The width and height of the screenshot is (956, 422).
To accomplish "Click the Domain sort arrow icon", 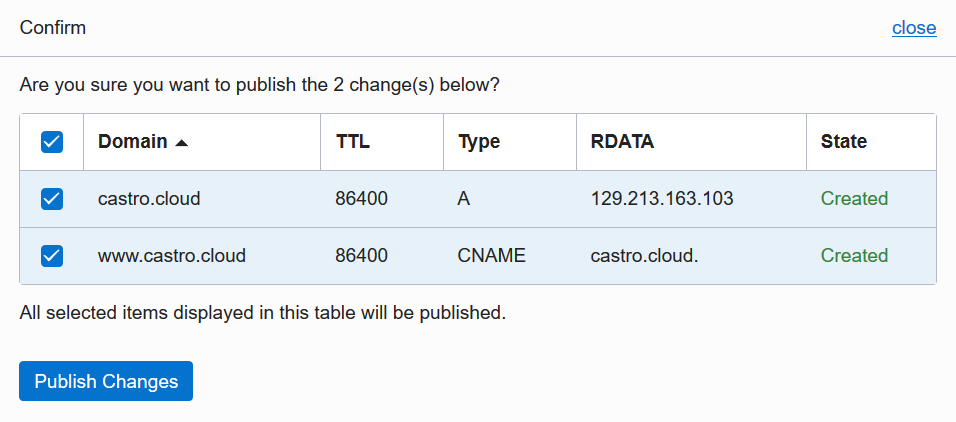I will [x=181, y=142].
